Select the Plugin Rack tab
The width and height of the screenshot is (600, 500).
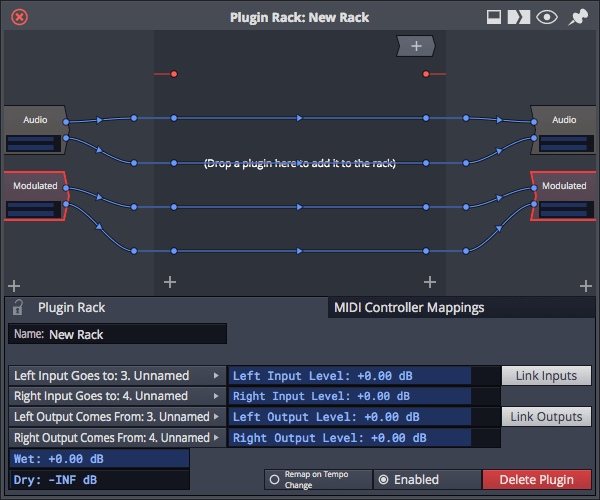(71, 308)
